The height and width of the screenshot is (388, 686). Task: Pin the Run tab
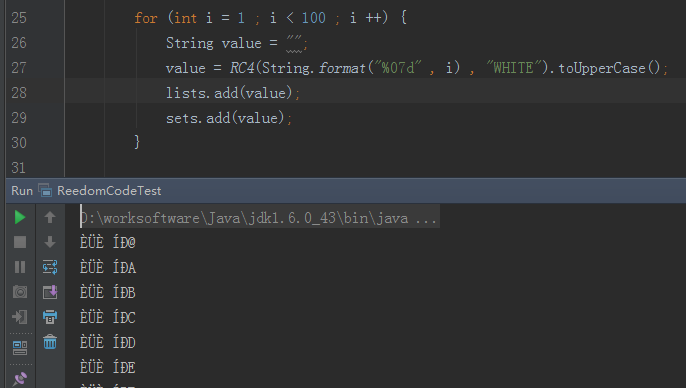coord(20,379)
